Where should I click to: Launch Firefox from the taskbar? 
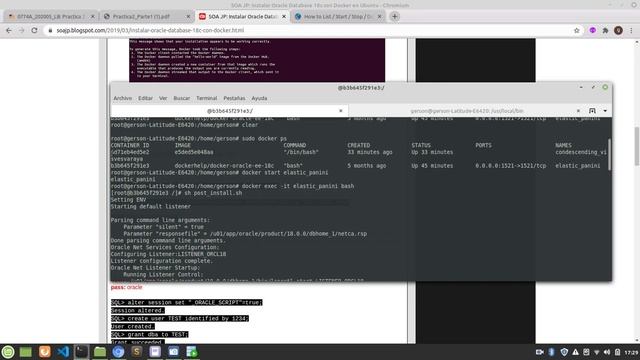44,352
